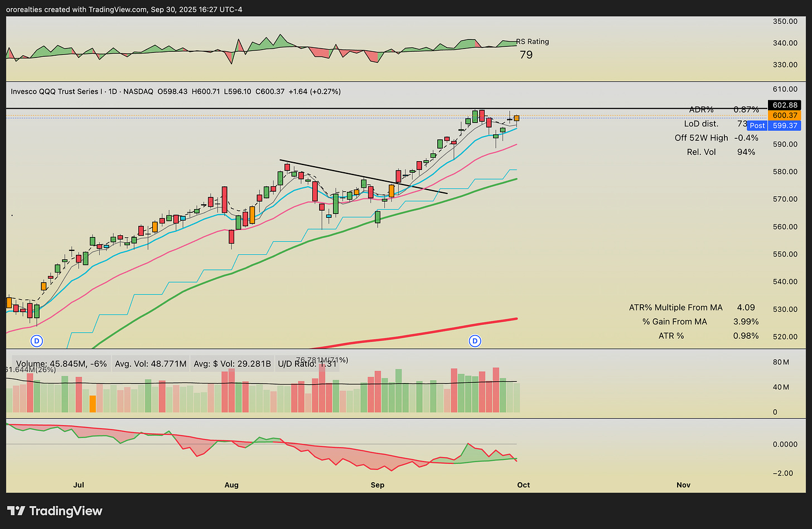Click the Invesco QQQ Trust Series I title
812x529 pixels.
pos(56,91)
